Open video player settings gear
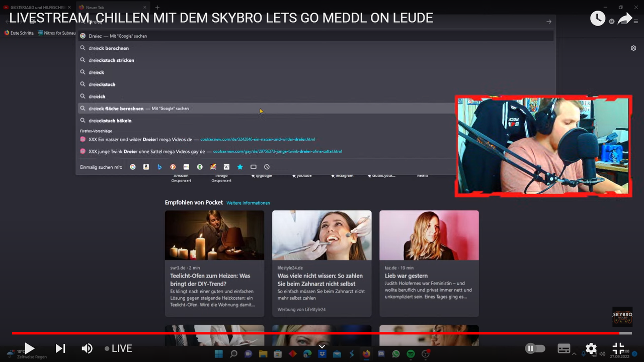The image size is (644, 362). 591,348
